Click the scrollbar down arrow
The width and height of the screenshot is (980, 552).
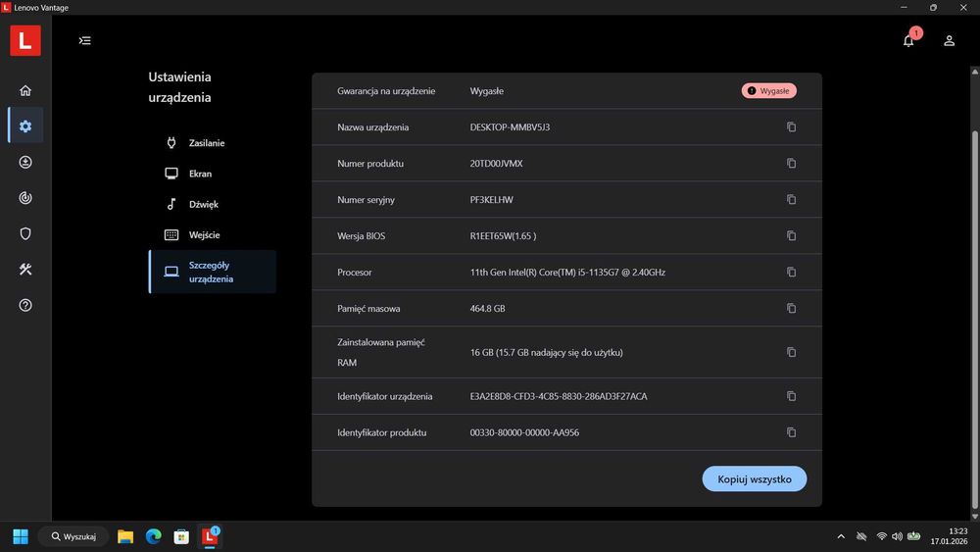tap(974, 517)
